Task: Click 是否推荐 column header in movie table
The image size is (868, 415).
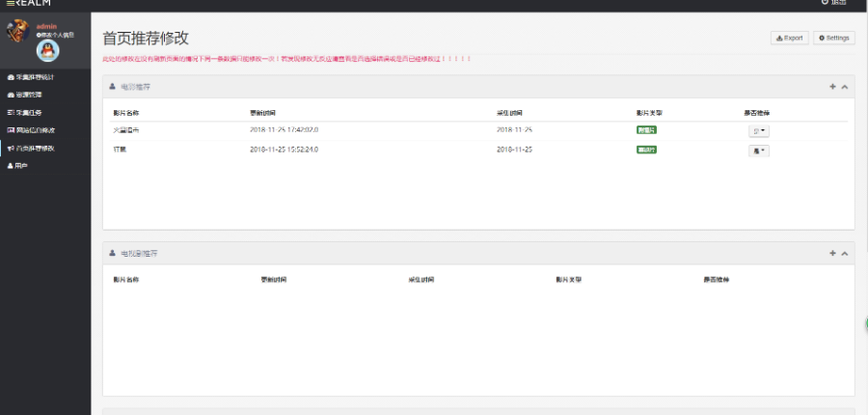Action: (757, 113)
